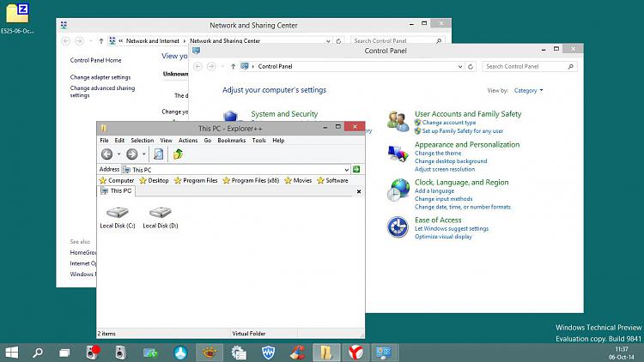Screen dimensions: 644x362
Task: Open the Help menu in Explorer++
Action: (278, 141)
